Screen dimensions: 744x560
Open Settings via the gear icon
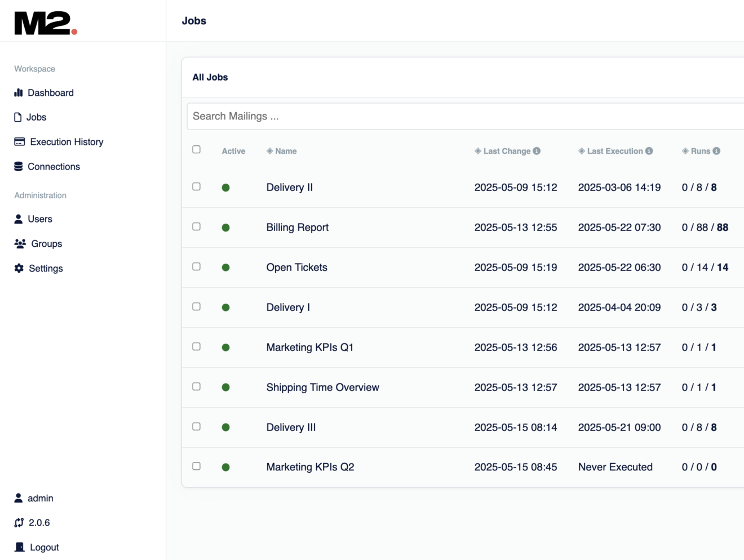tap(19, 268)
